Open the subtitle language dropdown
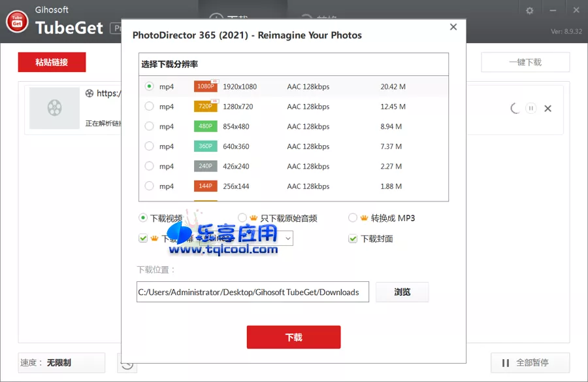Viewport: 588px width, 382px height. point(286,238)
